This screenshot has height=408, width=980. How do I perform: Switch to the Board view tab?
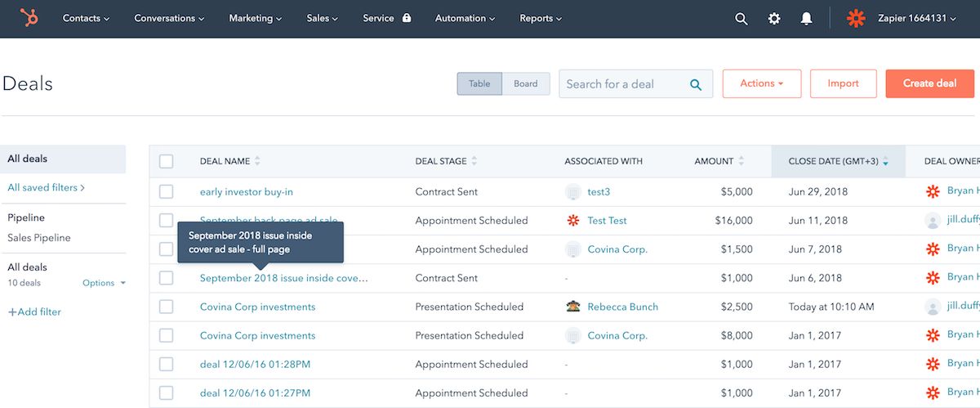pyautogui.click(x=526, y=83)
